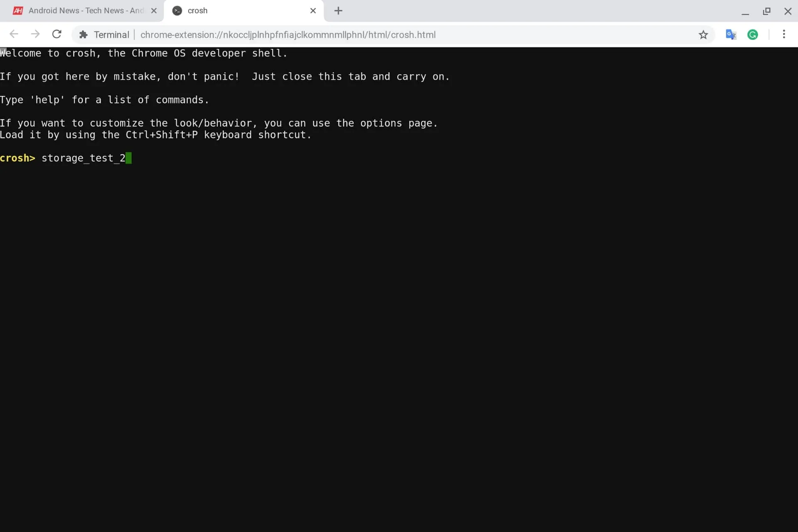The width and height of the screenshot is (798, 532).
Task: Click the page reload button
Action: (57, 34)
